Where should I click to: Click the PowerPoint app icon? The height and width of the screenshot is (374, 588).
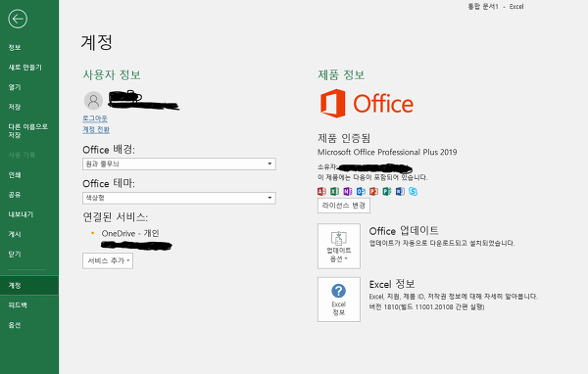tap(374, 192)
